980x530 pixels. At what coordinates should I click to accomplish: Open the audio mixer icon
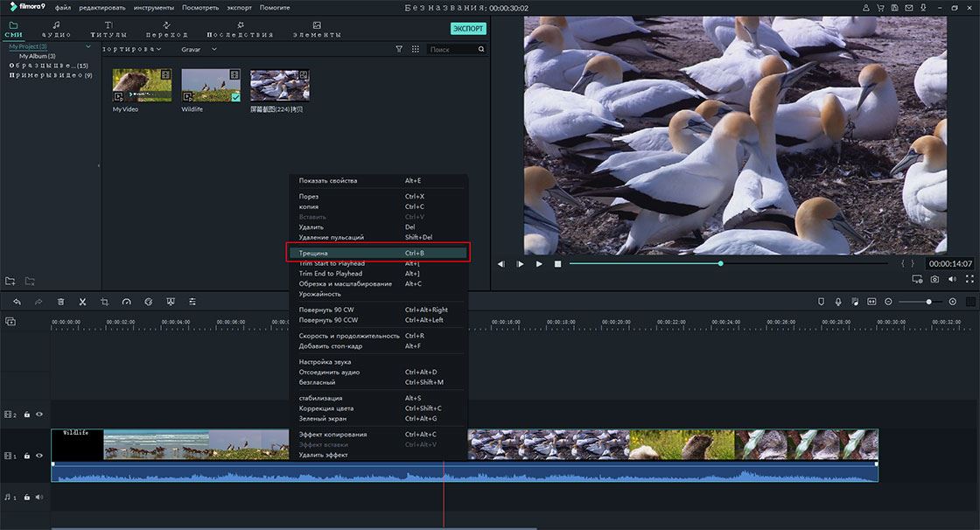tap(855, 302)
